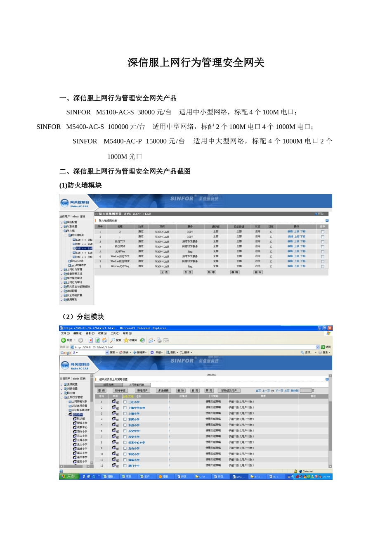
Task: Open the IE 工具 menu
Action: point(115,333)
